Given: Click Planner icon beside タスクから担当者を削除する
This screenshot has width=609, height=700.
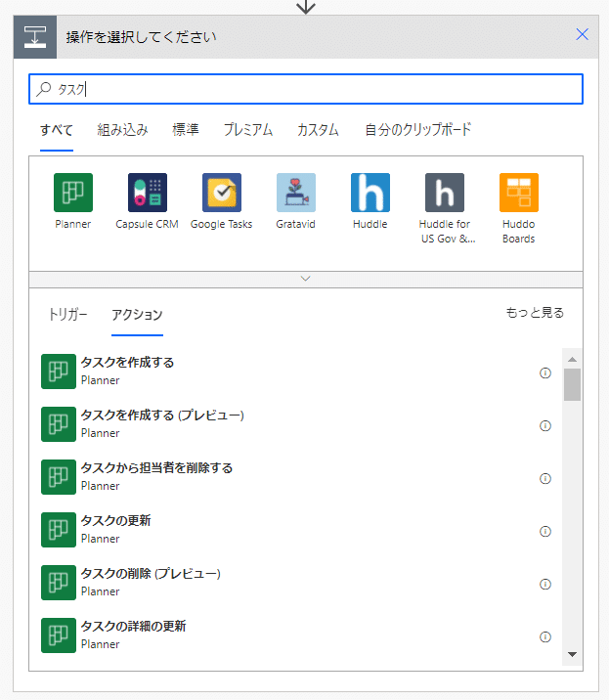Looking at the screenshot, I should 59,477.
